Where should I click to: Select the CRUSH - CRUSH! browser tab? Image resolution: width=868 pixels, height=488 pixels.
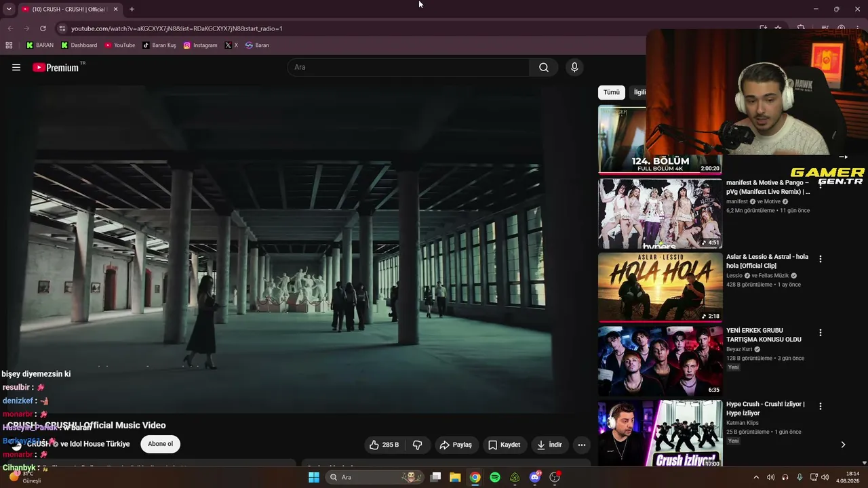[70, 9]
